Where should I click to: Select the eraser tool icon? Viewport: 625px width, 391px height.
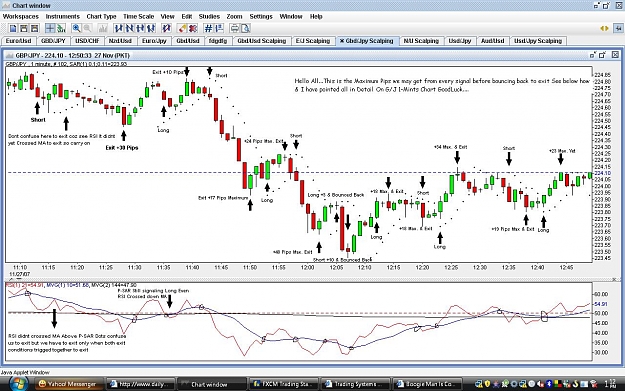[x=182, y=28]
